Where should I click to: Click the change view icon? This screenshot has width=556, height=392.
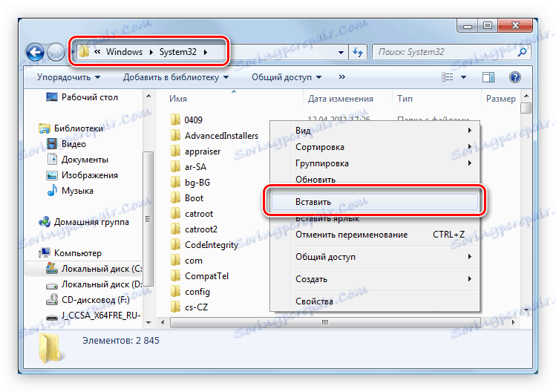tap(448, 77)
